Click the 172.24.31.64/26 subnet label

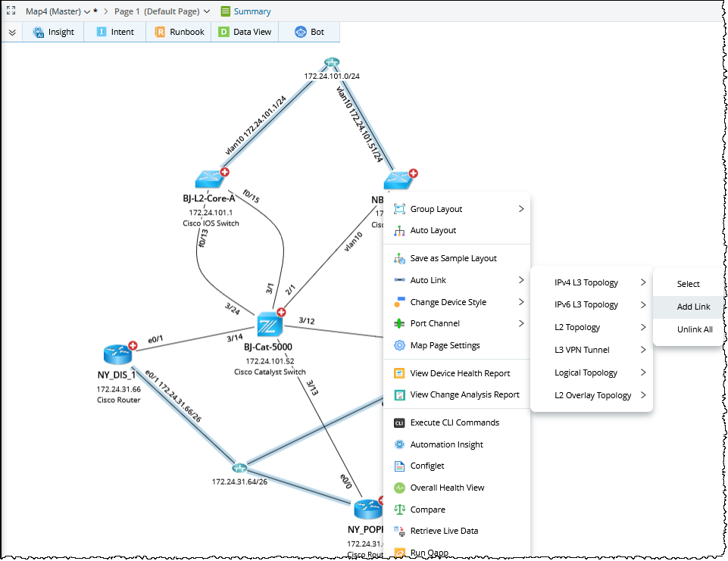click(239, 482)
